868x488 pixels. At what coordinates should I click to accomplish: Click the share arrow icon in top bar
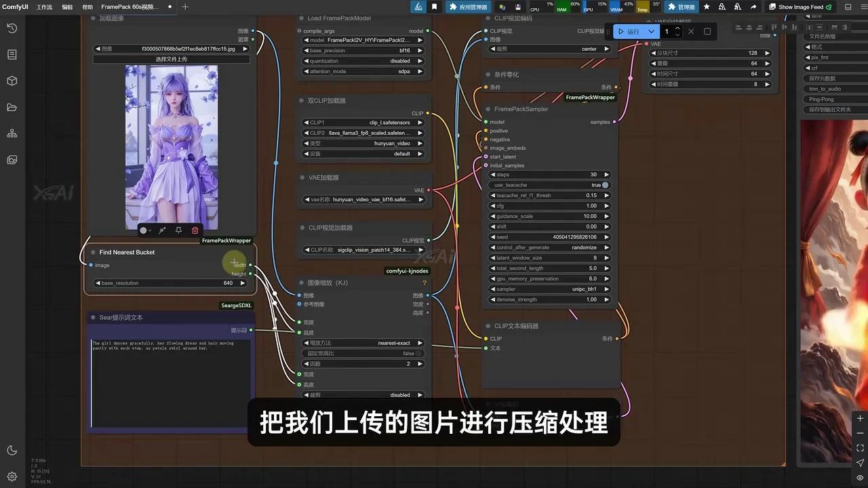click(x=753, y=7)
